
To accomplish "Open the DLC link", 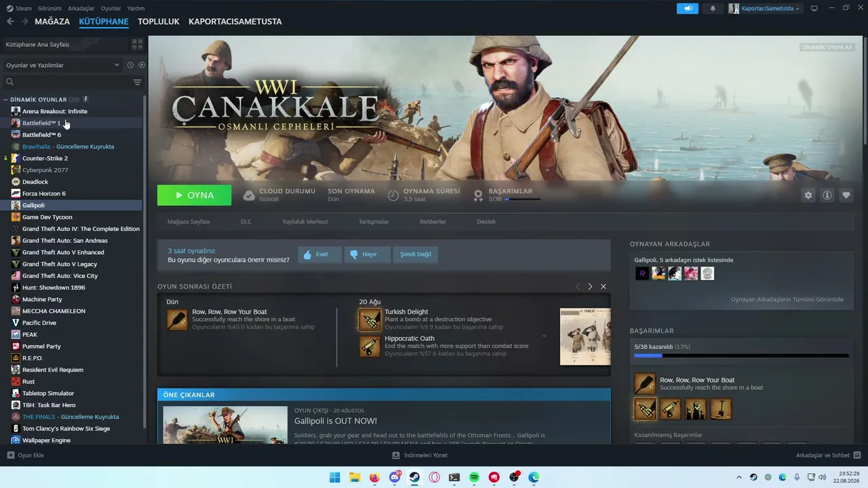I will coord(246,222).
